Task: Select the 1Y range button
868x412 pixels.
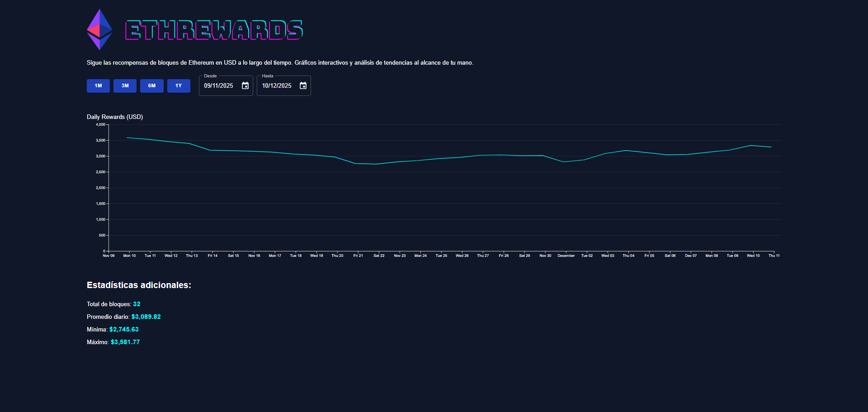Action: (x=179, y=85)
